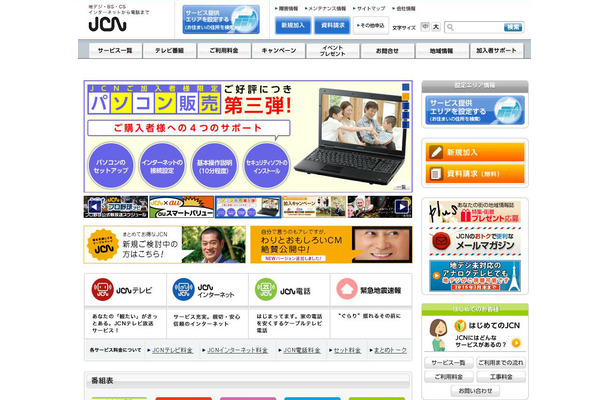Open the まとめトーク link
This screenshot has width=610, height=400.
(x=390, y=350)
